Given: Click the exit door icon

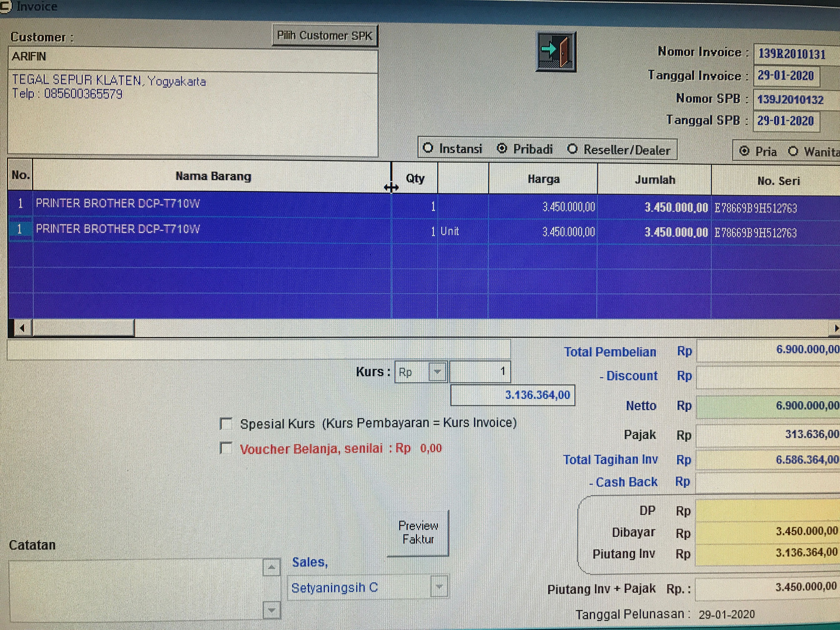Looking at the screenshot, I should [x=556, y=52].
